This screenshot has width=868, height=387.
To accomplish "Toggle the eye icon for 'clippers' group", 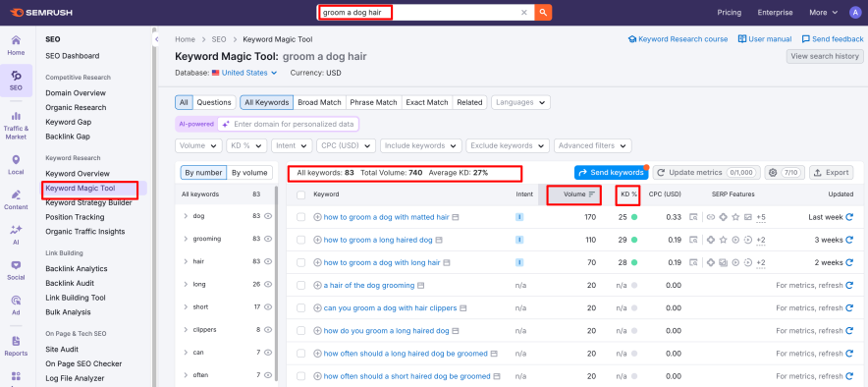I will click(x=268, y=329).
